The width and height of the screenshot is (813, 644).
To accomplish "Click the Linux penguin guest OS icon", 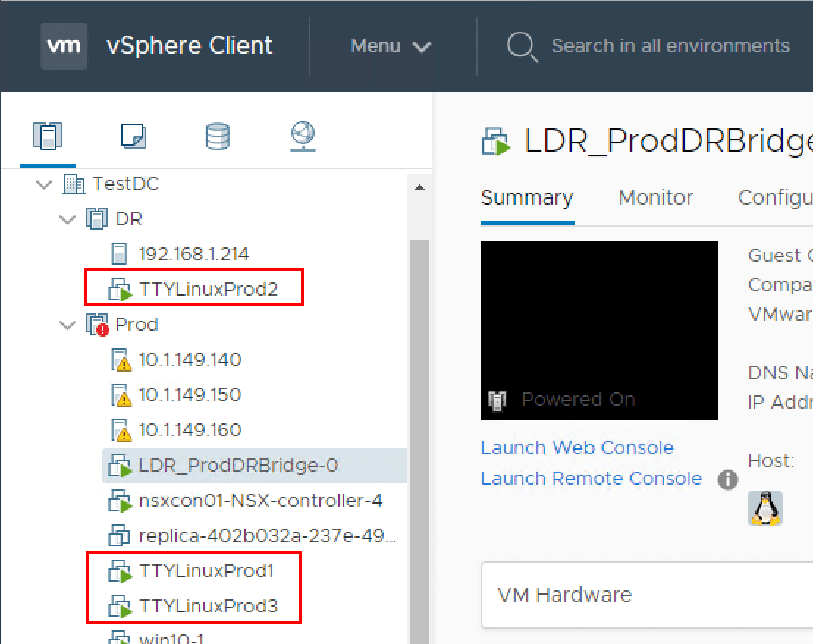I will pyautogui.click(x=765, y=508).
